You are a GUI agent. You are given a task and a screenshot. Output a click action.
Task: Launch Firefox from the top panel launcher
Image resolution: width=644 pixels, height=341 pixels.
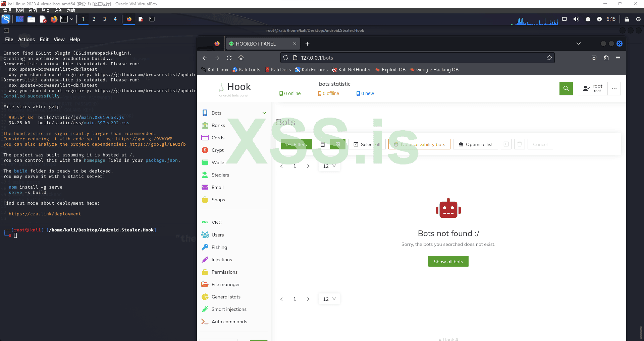pos(54,19)
